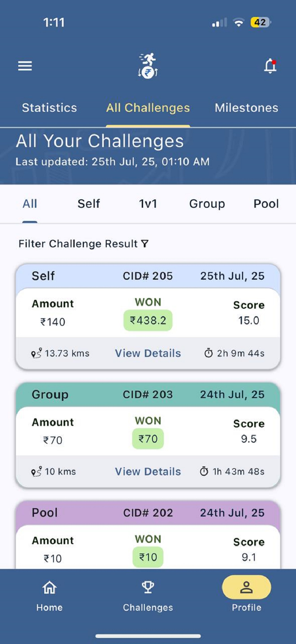Select the Self challenge filter tab
This screenshot has width=296, height=644.
click(x=89, y=203)
